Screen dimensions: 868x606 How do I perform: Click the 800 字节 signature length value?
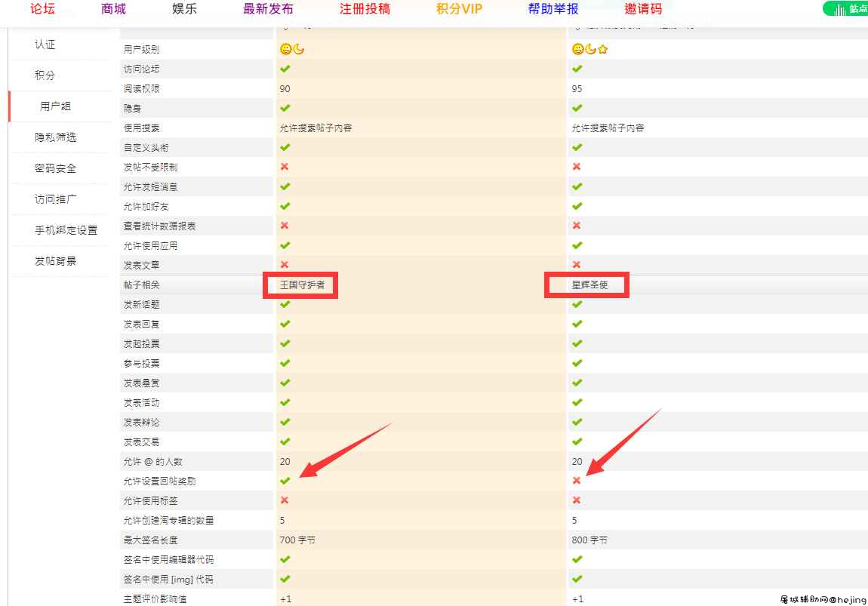pyautogui.click(x=590, y=540)
